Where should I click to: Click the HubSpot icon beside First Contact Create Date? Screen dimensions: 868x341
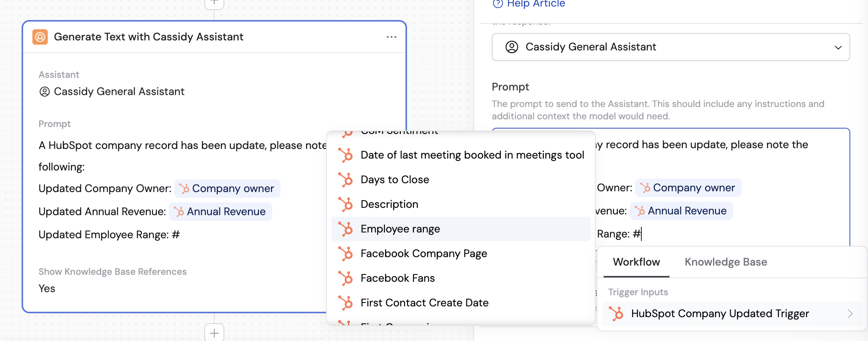(x=346, y=303)
